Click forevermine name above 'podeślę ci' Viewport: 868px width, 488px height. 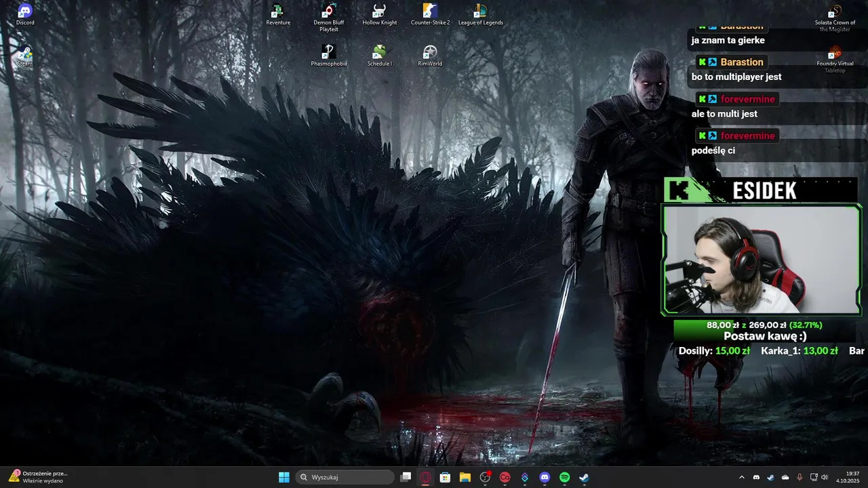coord(747,136)
